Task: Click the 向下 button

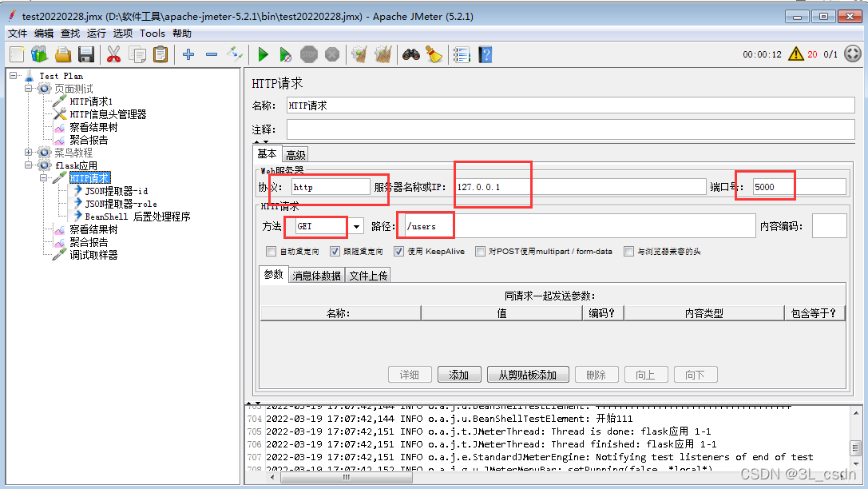Action: point(696,375)
